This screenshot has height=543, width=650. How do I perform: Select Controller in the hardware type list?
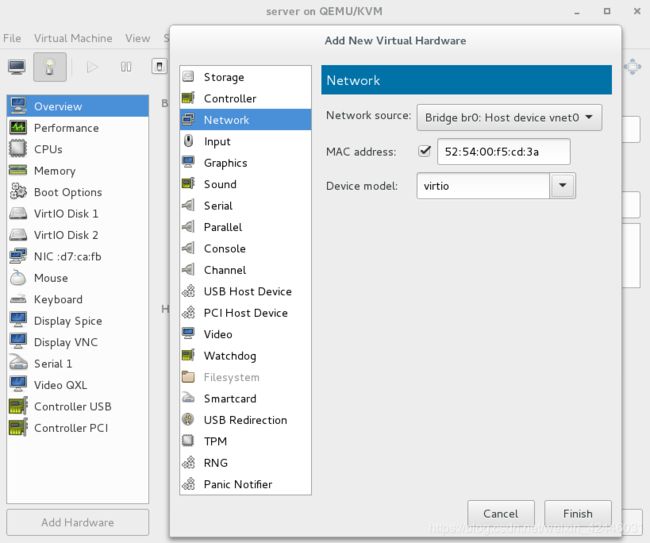(245, 99)
